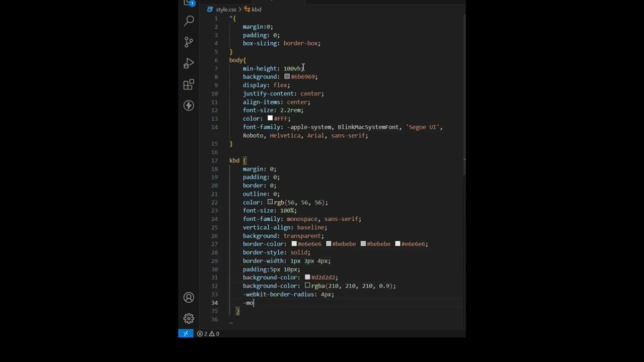This screenshot has width=644, height=362.
Task: Open the Accounts menu icon
Action: pos(189,298)
